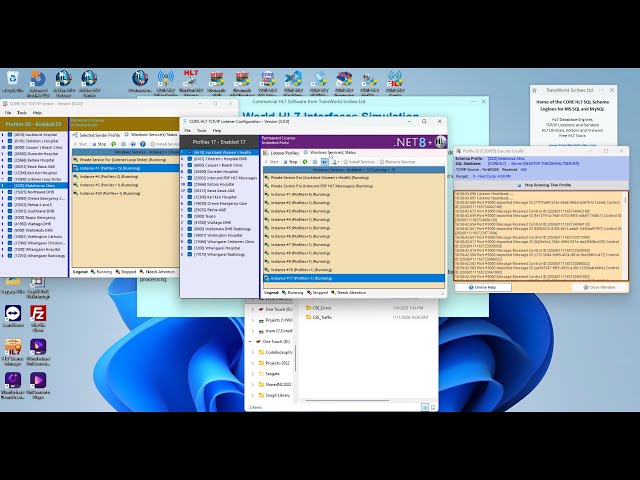
Task: Expand the Projects-2022 folder in Explorer tree
Action: 258,364
